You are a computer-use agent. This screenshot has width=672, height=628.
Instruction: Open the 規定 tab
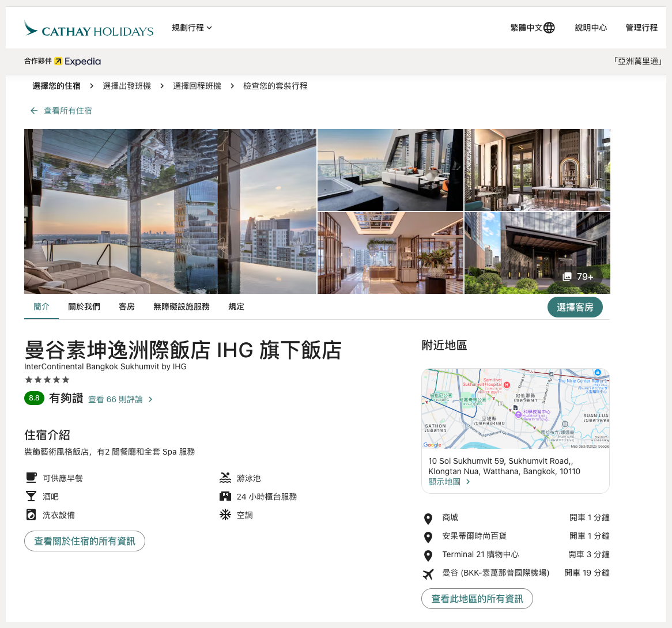coord(236,307)
